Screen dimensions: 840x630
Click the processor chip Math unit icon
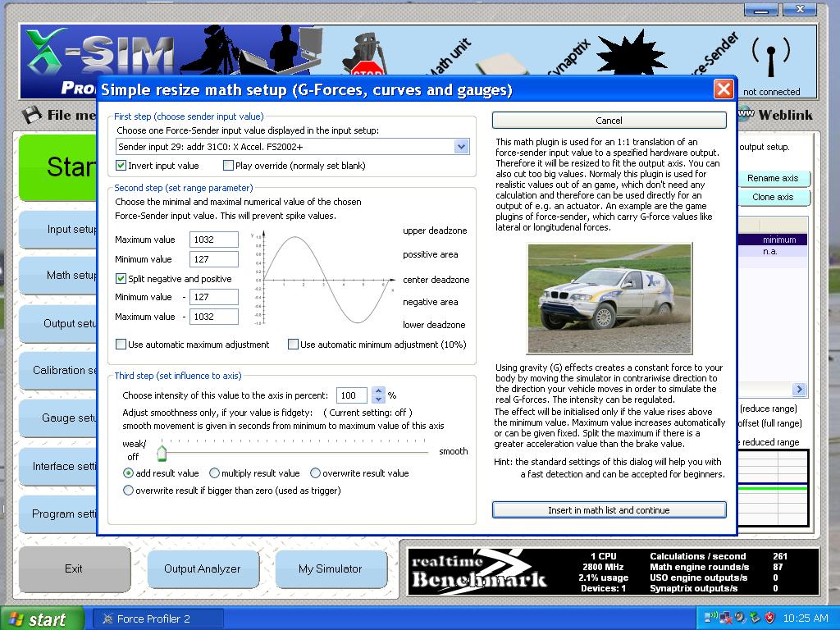click(x=501, y=65)
